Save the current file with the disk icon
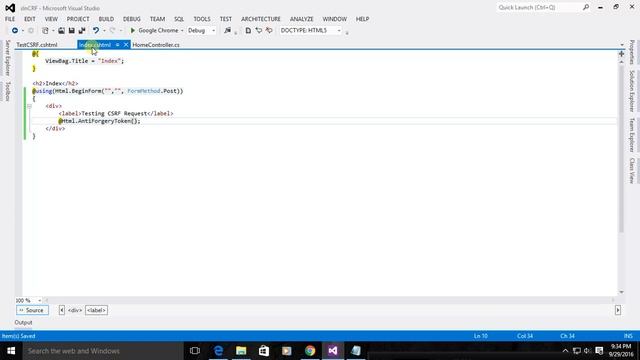Screen dimensions: 640x360 [x=71, y=31]
